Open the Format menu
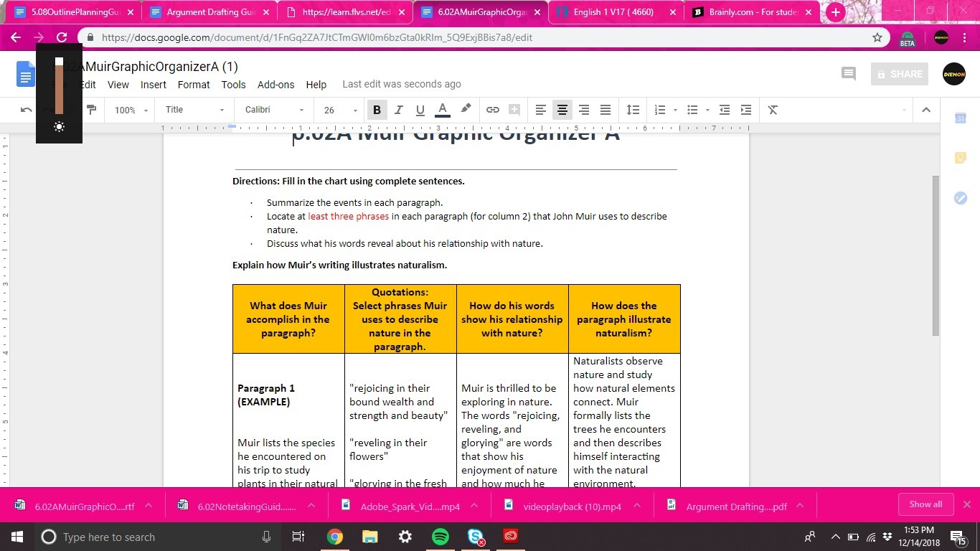This screenshot has width=980, height=551. pos(194,85)
